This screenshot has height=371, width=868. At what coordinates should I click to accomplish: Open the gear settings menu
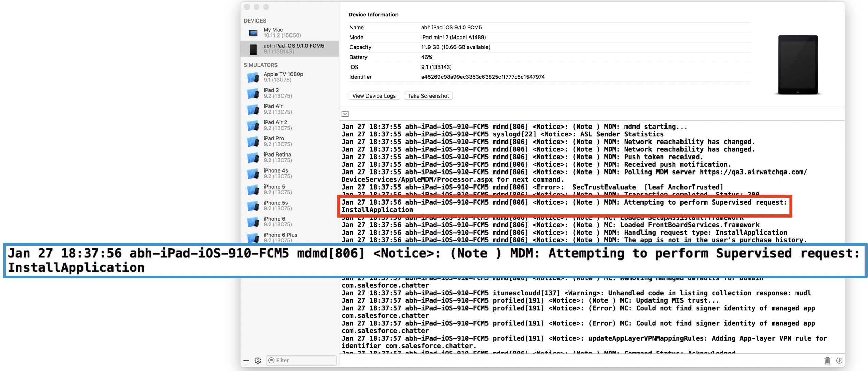[258, 360]
